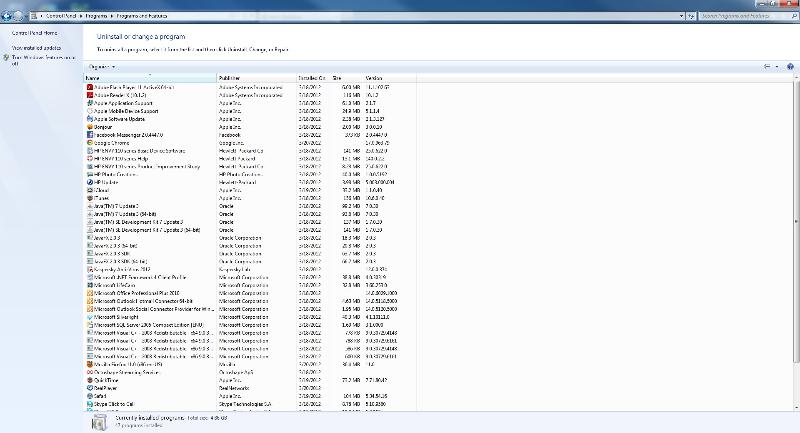Screen dimensions: 800x433
Task: Click the address bar refresh button
Action: [x=691, y=16]
